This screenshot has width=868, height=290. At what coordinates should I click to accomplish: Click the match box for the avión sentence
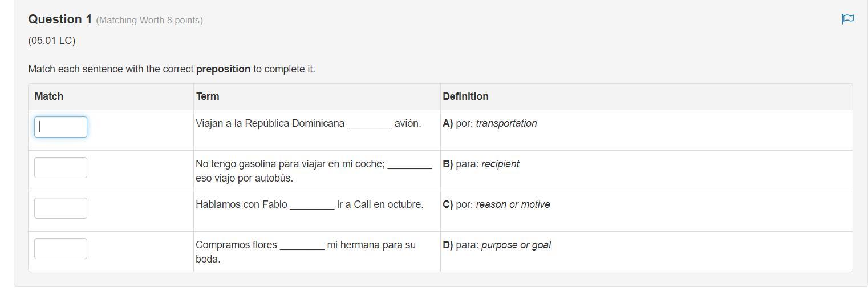[x=60, y=127]
